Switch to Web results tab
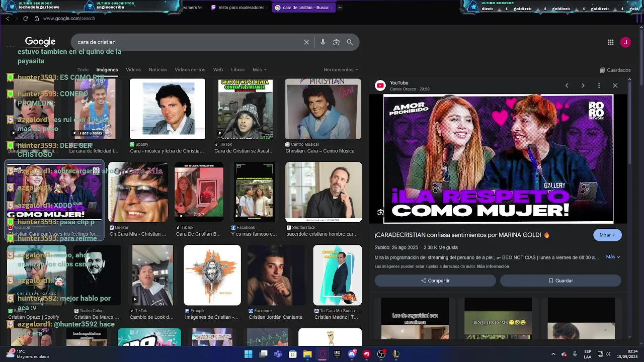This screenshot has height=362, width=644. 218,70
